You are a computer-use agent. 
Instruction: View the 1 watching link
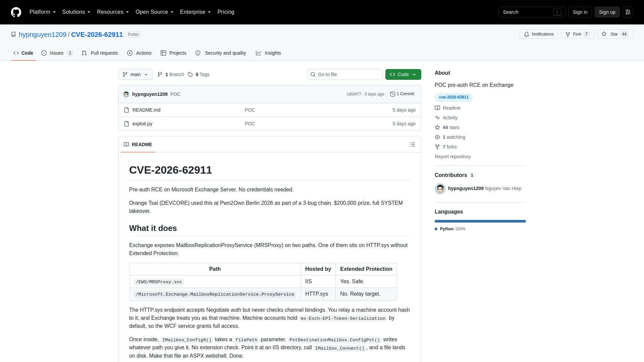(x=450, y=137)
